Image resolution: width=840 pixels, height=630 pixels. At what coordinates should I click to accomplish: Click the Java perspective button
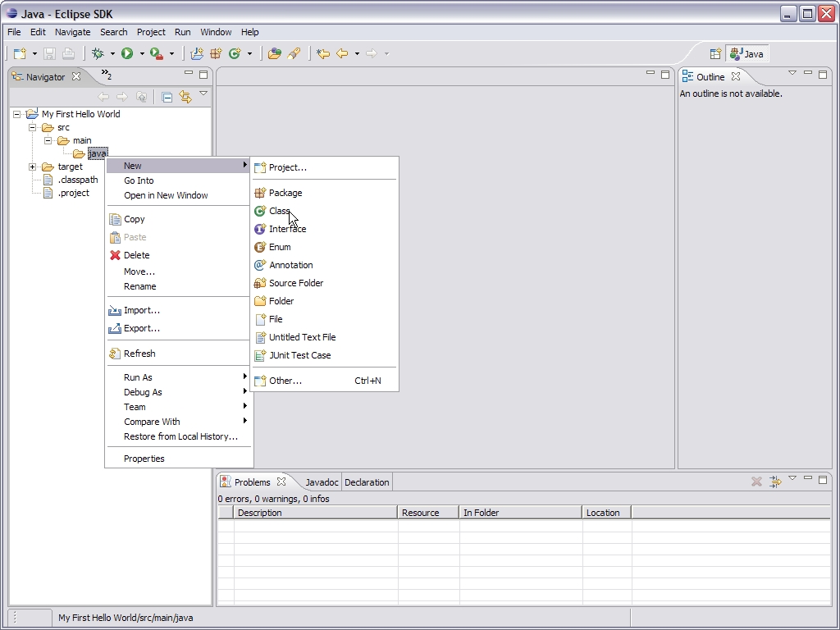746,54
